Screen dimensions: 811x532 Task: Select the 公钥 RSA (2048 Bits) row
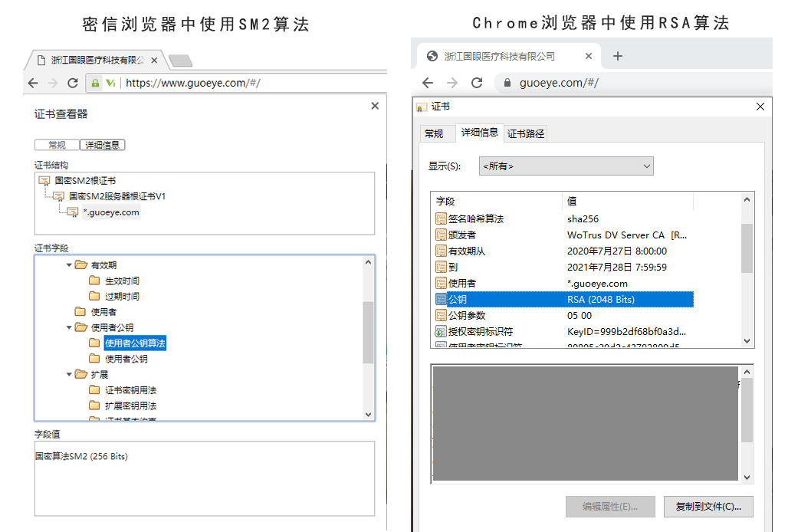564,299
